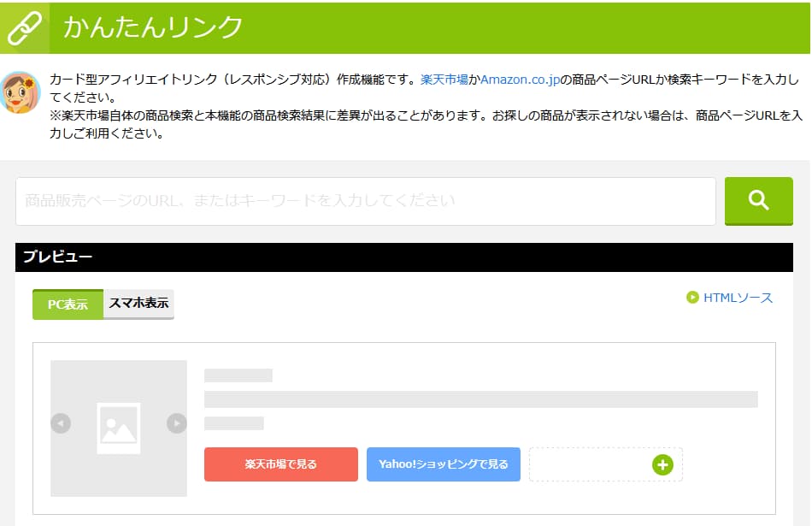The width and height of the screenshot is (812, 526).
Task: Switch to PC表示 preview mode
Action: [68, 304]
